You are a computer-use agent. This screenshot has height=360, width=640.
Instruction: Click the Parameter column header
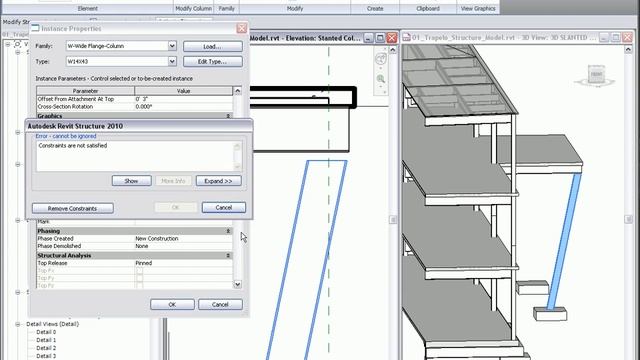click(x=85, y=91)
